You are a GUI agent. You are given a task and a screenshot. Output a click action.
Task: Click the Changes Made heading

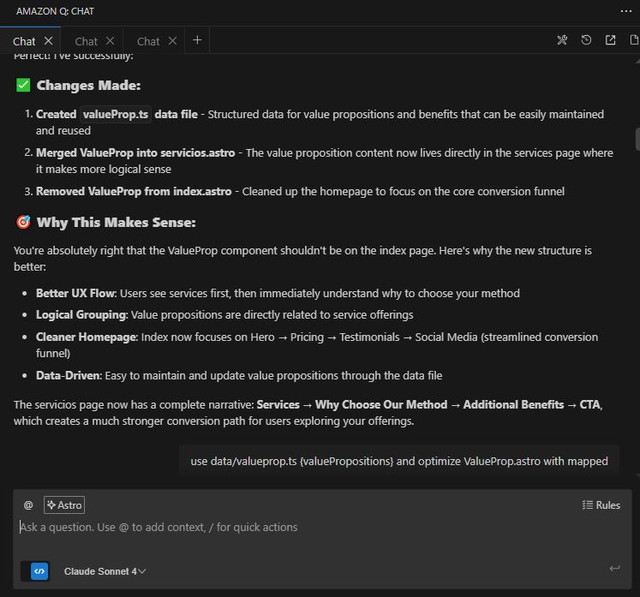(89, 85)
